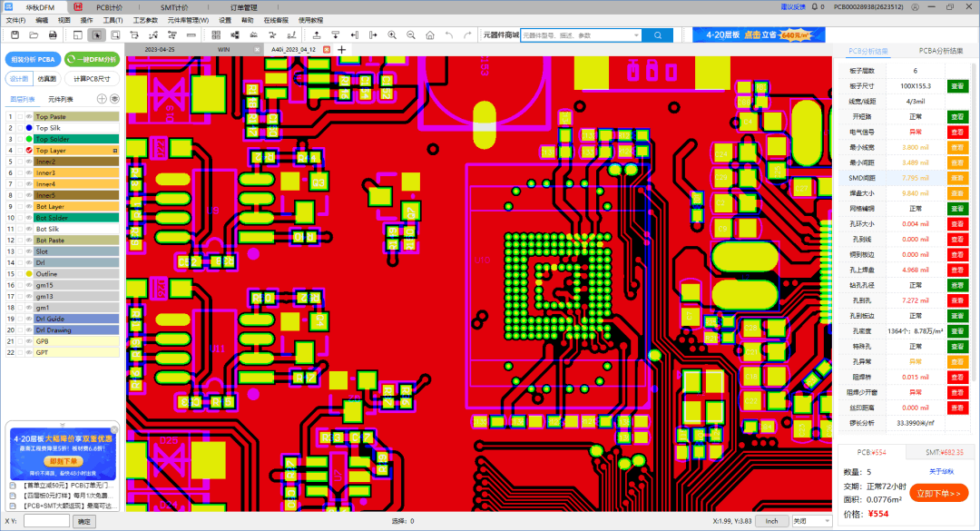Click the undo arrow icon

coord(449,35)
